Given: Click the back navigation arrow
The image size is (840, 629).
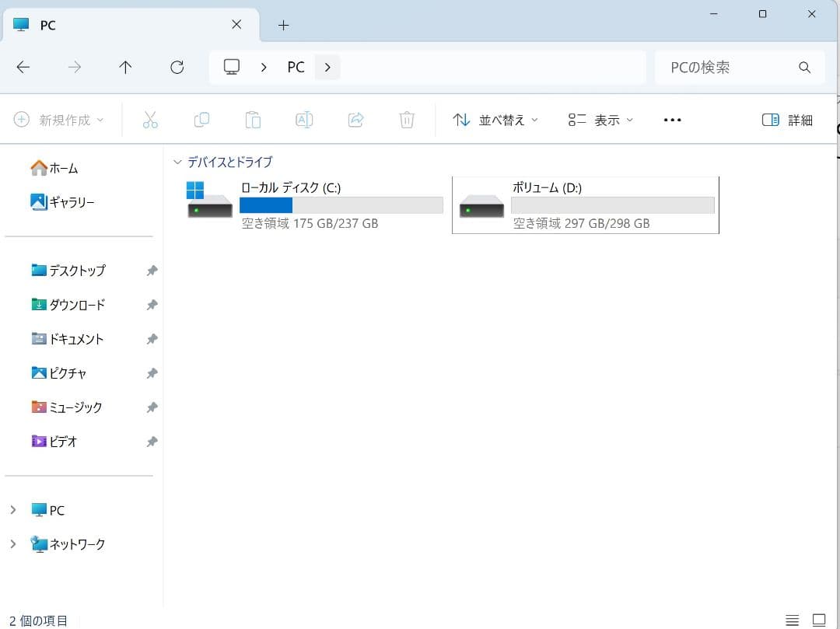Looking at the screenshot, I should (x=23, y=67).
